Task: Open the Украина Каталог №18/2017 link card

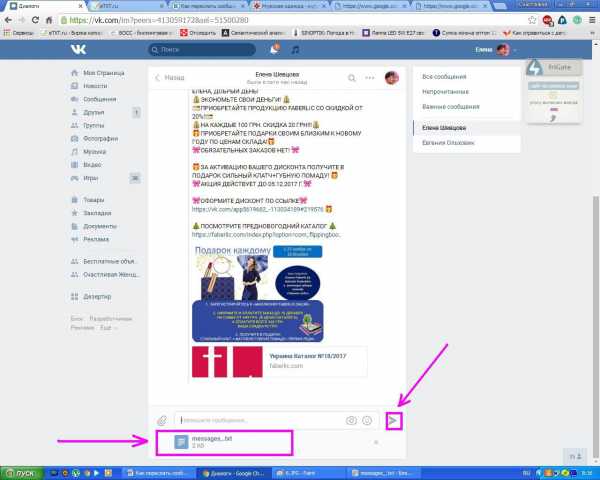Action: coord(279,362)
